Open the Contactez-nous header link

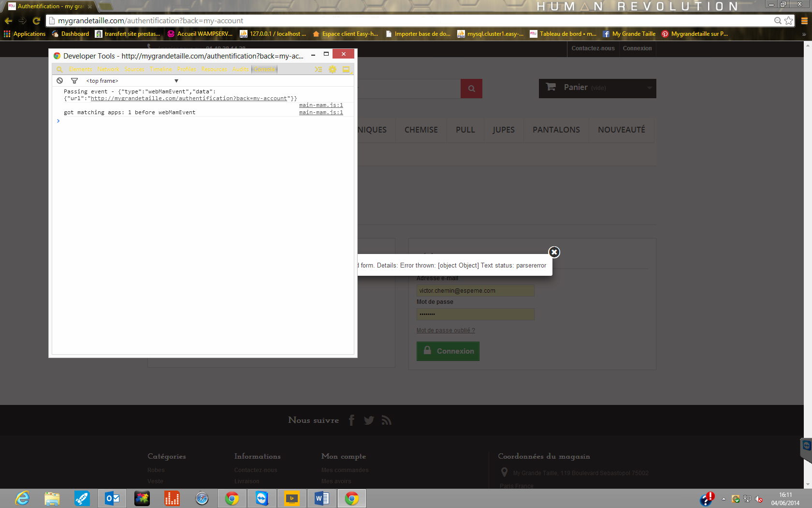[593, 48]
